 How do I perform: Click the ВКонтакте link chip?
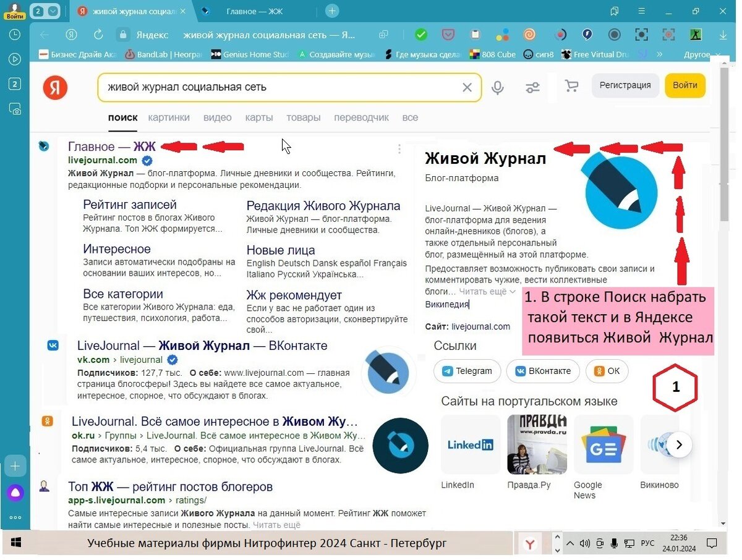click(544, 371)
